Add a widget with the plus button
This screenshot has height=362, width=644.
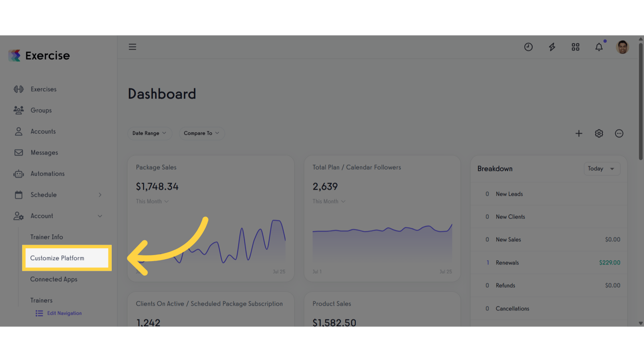578,133
